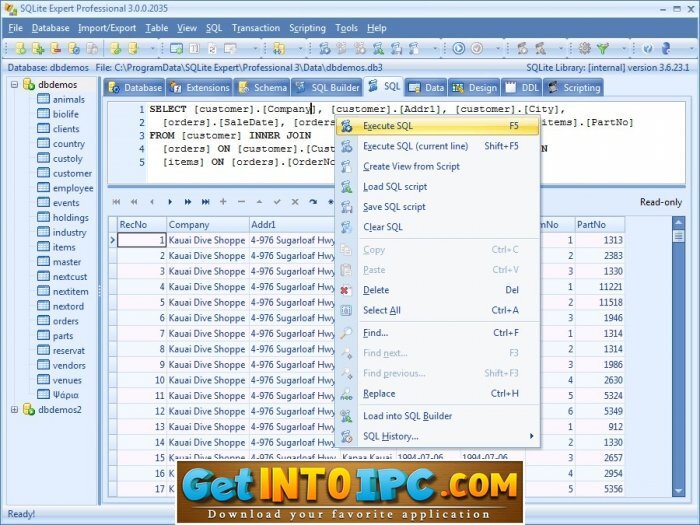Open dropdown arrow after the filter icon

coord(624,48)
